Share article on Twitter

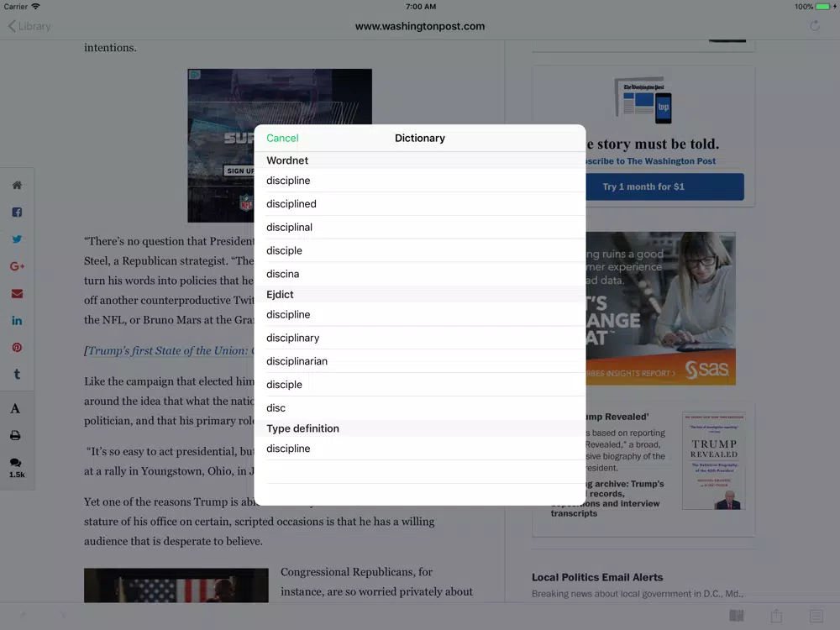click(x=17, y=239)
